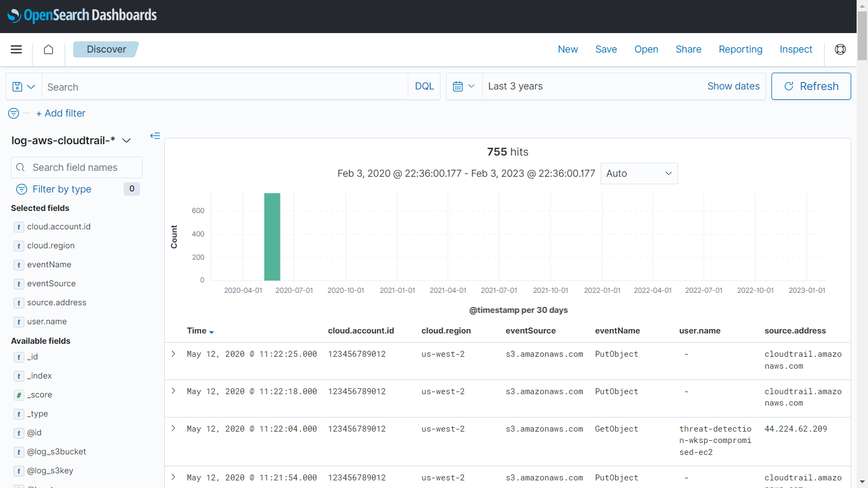Open the help menu icon
868x488 pixels.
pyautogui.click(x=840, y=49)
